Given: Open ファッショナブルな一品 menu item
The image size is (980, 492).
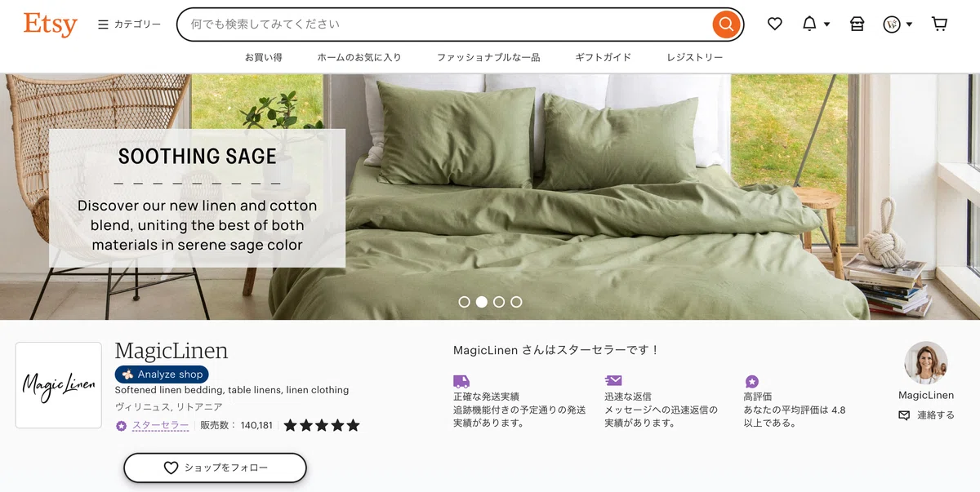Looking at the screenshot, I should pyautogui.click(x=488, y=57).
